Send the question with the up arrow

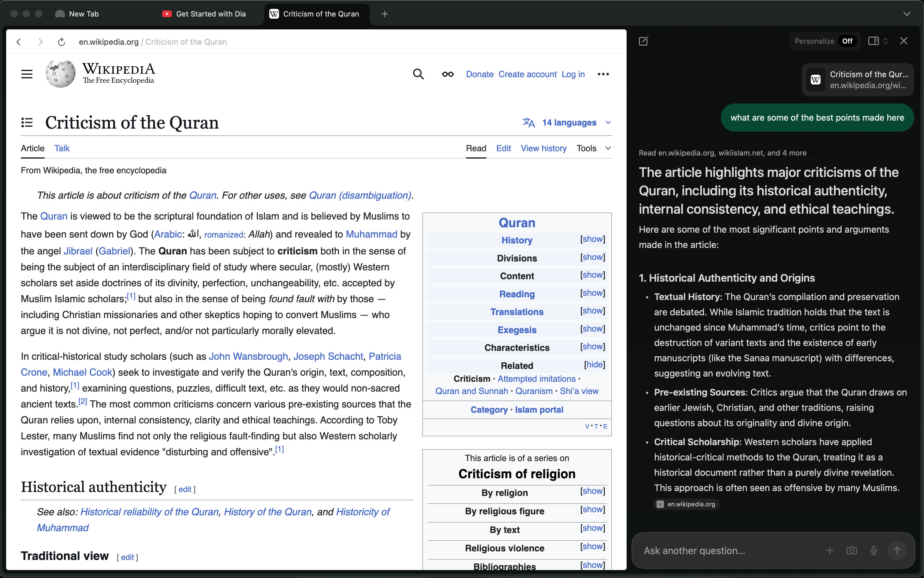(896, 550)
